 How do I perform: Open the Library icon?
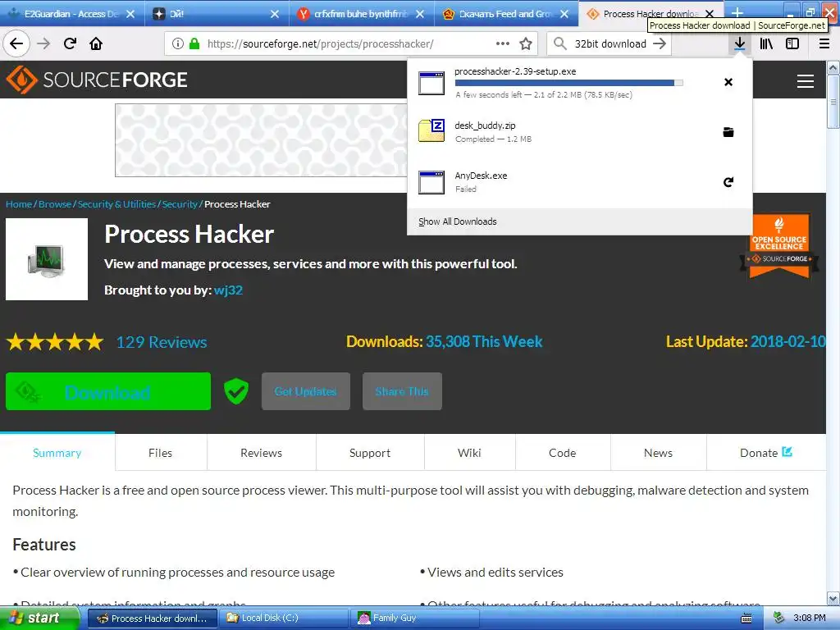point(766,43)
